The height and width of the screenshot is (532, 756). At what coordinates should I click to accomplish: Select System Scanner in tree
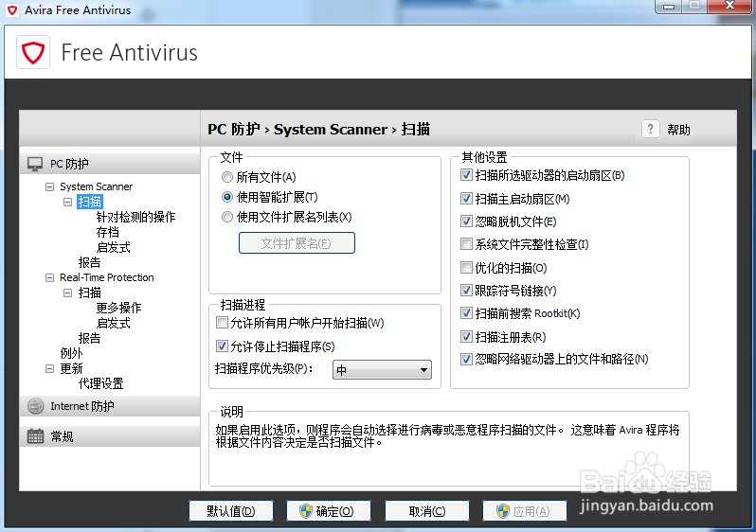tap(96, 186)
